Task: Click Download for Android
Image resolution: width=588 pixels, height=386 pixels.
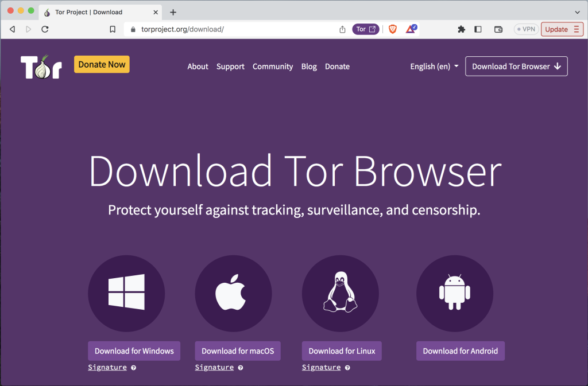Action: click(461, 351)
